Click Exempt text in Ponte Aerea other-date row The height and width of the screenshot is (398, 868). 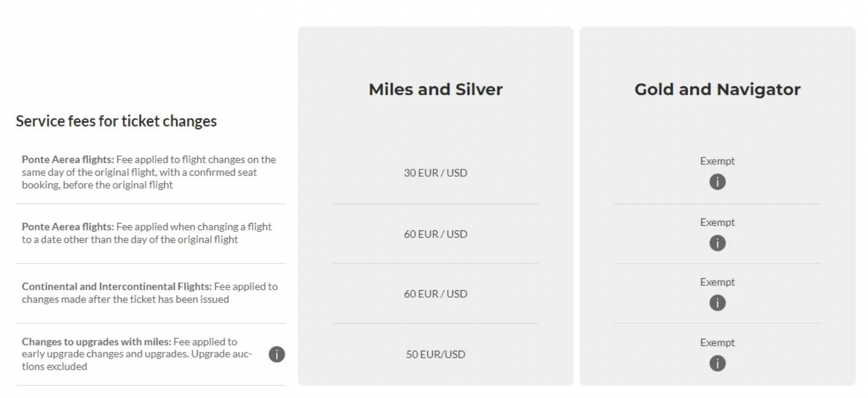click(x=717, y=222)
